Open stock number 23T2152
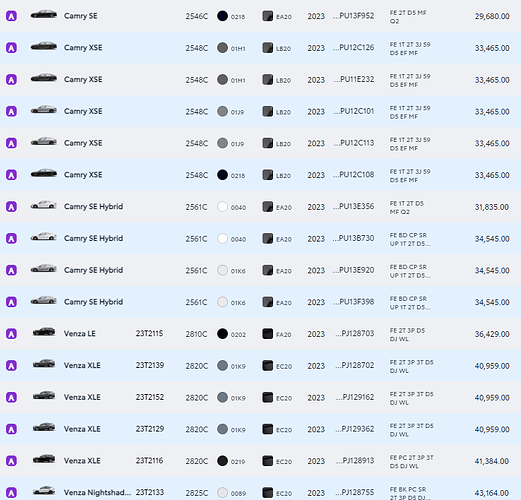This screenshot has height=500, width=521. tap(150, 397)
